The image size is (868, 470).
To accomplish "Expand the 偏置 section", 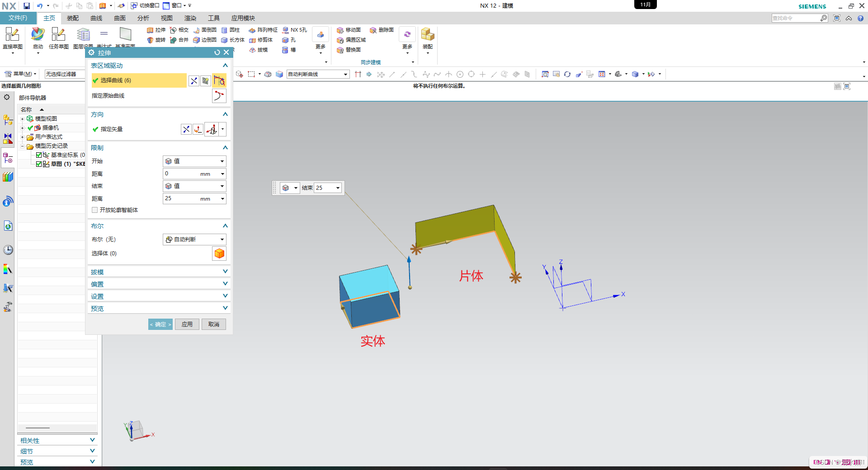I will pyautogui.click(x=159, y=284).
